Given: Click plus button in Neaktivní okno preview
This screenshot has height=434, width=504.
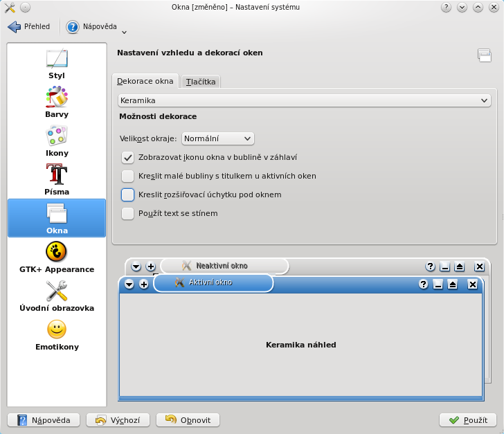Looking at the screenshot, I should point(151,266).
